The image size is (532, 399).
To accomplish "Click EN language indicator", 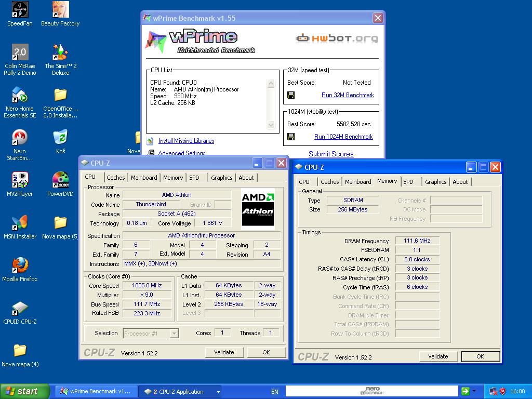I will click(275, 392).
